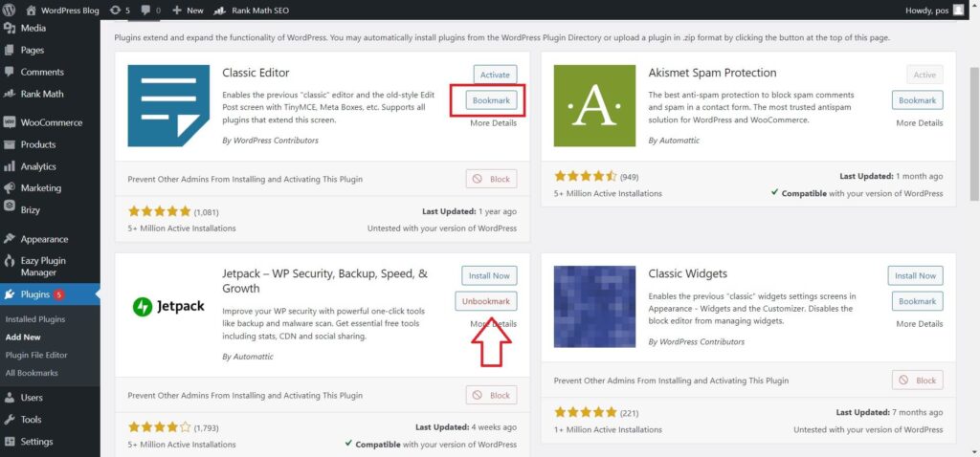Open the Rank Math SEO toolbar icon
The image size is (980, 457).
(219, 10)
